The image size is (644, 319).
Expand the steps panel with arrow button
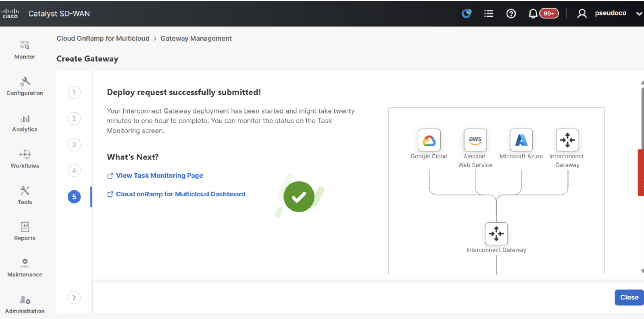74,298
